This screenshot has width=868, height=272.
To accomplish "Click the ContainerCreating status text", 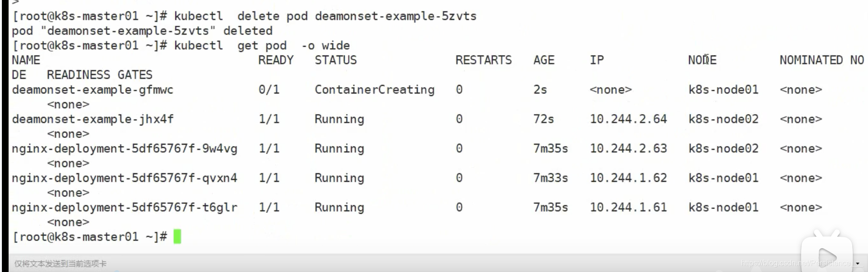I will [374, 90].
